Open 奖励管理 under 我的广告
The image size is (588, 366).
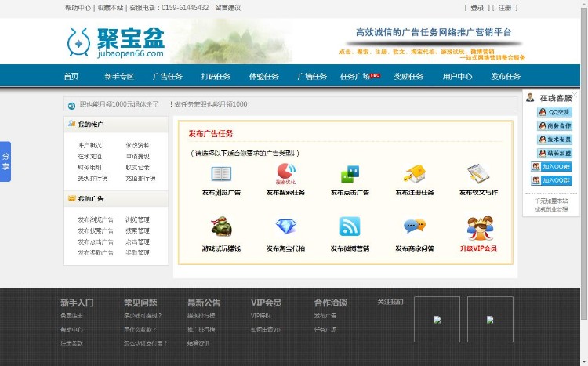(x=138, y=252)
